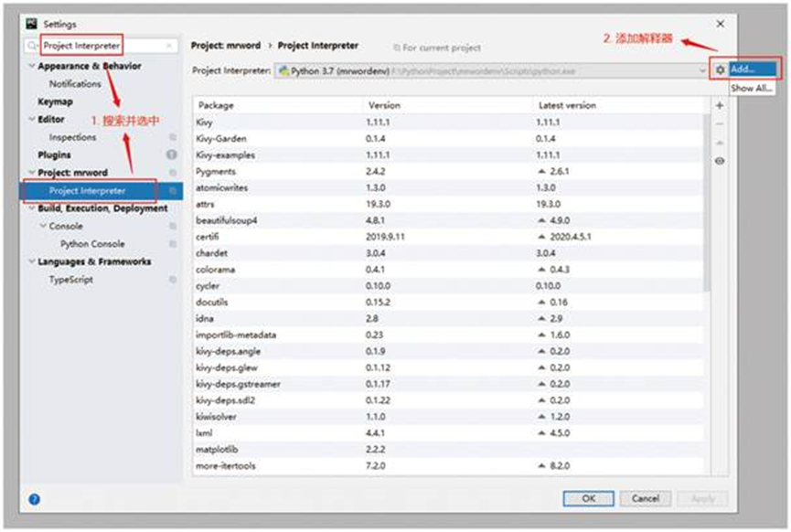Click the project-level icon next to Inspections

pos(173,137)
